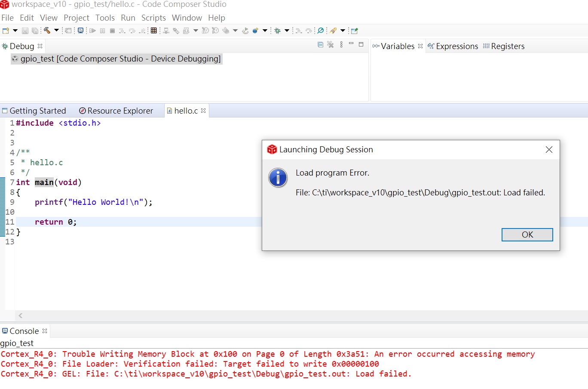Image resolution: width=588 pixels, height=389 pixels.
Task: Close the hello.c editor tab
Action: point(203,111)
